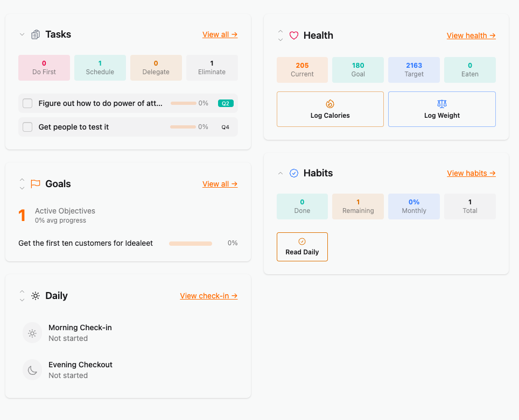Click the Q2 badge on the first task

226,103
